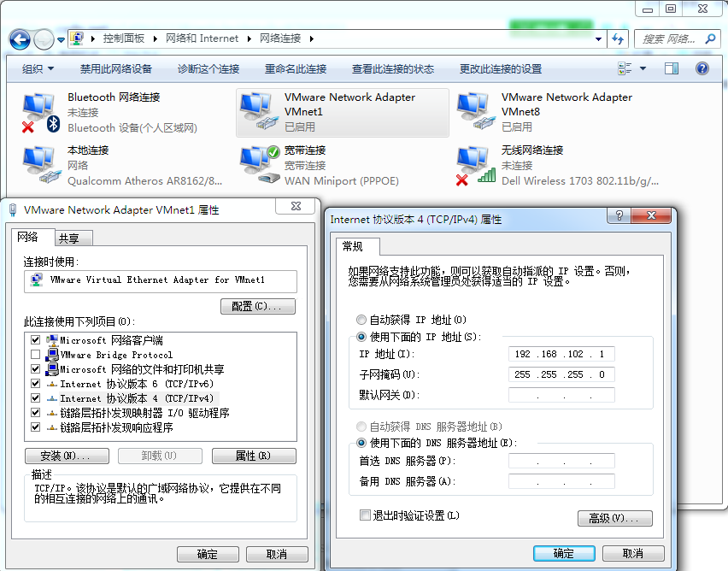
Task: Select 使用下面的 IP 地址 radio button
Action: click(x=361, y=337)
